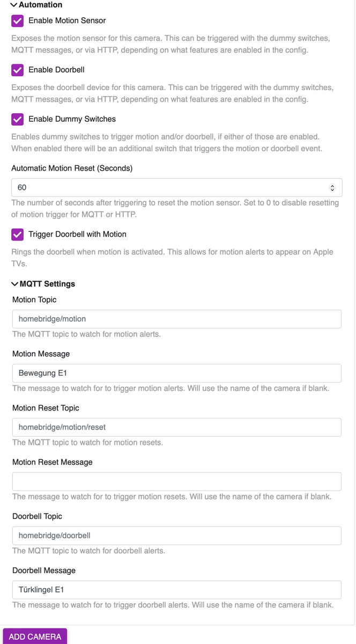Uncheck Enable Motion Sensor checkbox

tap(18, 21)
